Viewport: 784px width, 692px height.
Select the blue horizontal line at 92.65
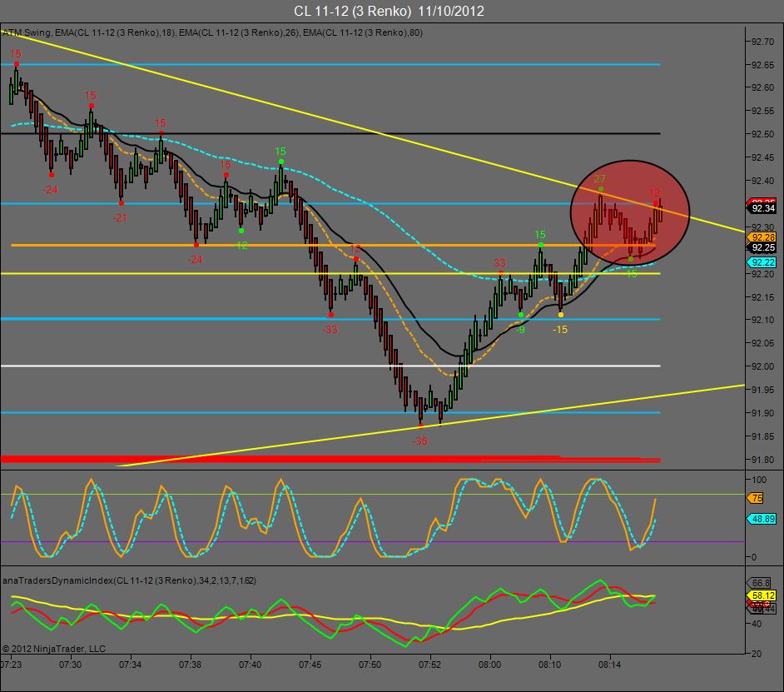click(330, 65)
